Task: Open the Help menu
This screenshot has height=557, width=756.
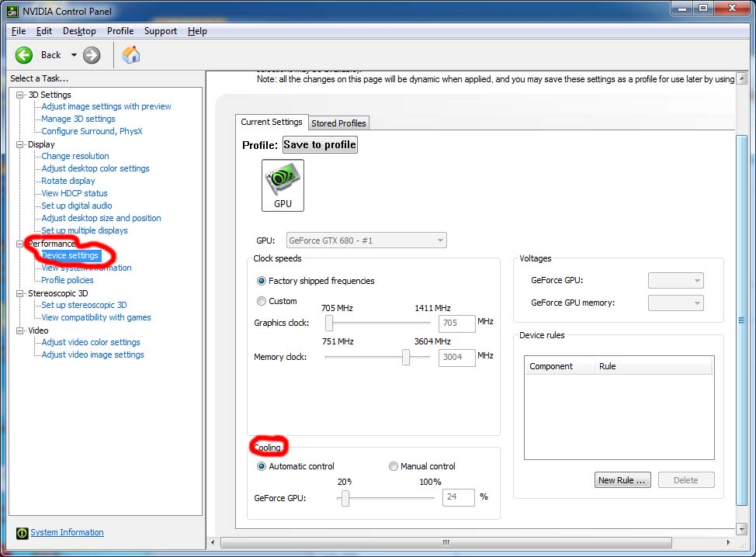Action: (x=197, y=31)
